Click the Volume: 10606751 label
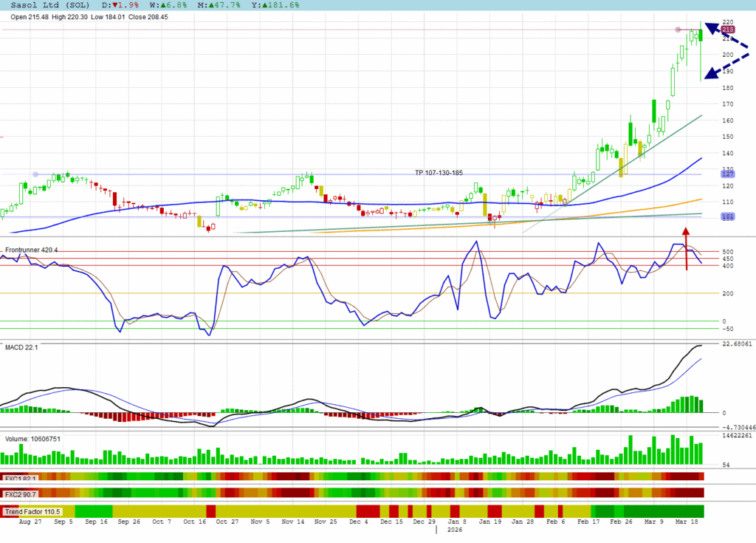The height and width of the screenshot is (543, 756). coord(32,439)
